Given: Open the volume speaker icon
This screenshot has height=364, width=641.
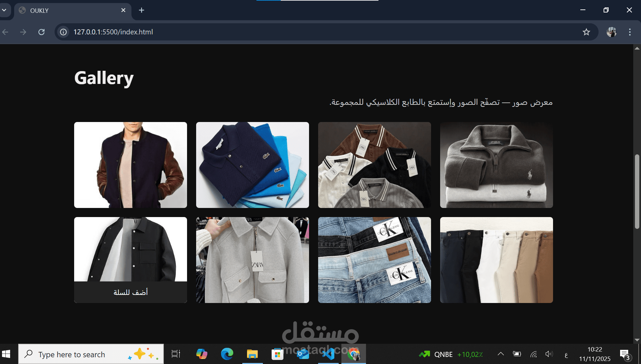Looking at the screenshot, I should tap(549, 354).
